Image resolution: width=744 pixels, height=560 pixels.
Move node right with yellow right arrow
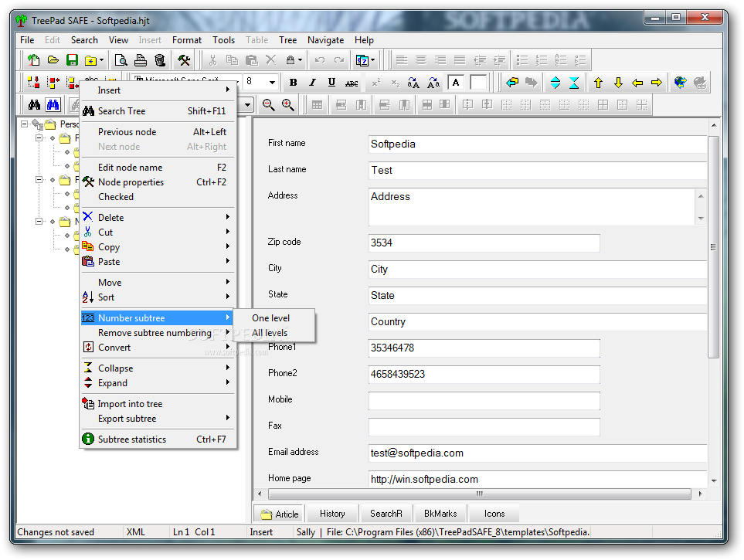657,83
